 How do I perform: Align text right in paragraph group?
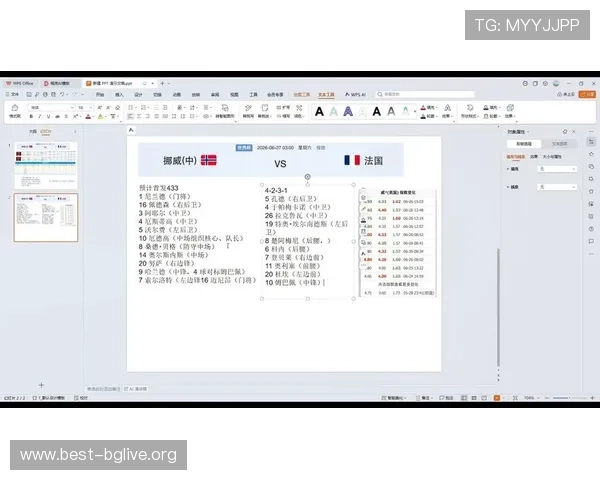148,116
